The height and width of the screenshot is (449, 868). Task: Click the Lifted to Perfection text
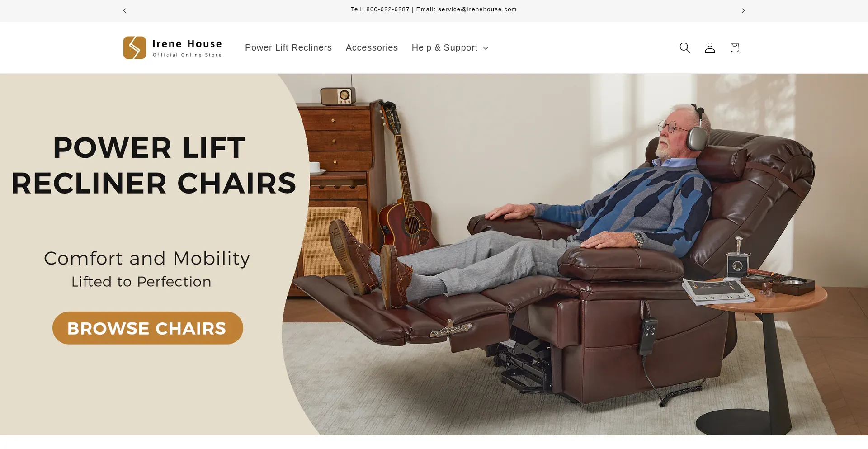click(x=142, y=282)
